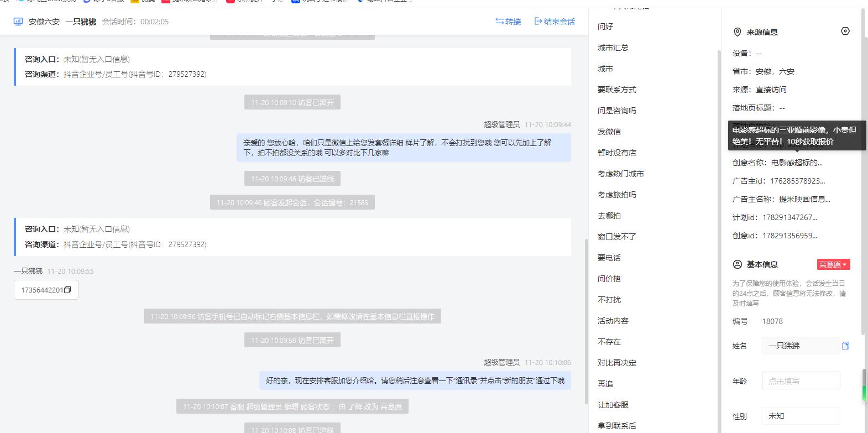Pick quick reply 活动内容
The image size is (868, 433).
(x=613, y=321)
